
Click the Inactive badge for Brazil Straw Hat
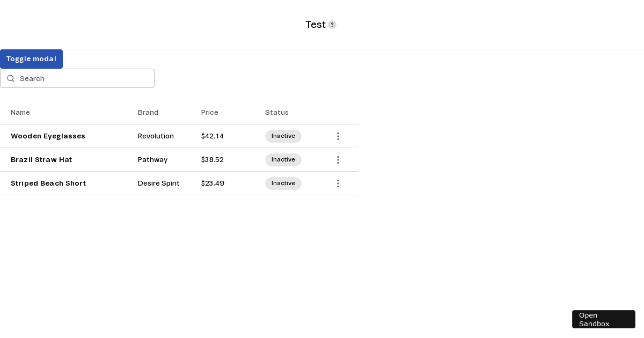pos(283,160)
